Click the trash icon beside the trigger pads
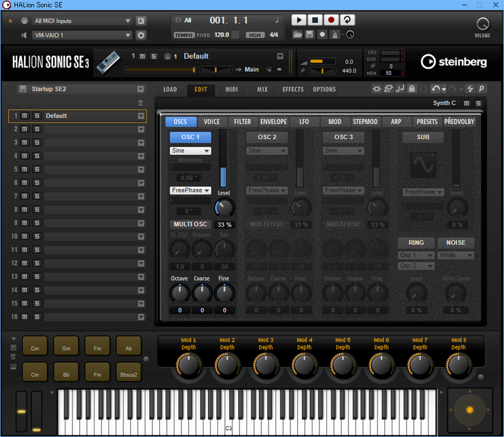Viewport: 504px width, 437px height. (13, 356)
